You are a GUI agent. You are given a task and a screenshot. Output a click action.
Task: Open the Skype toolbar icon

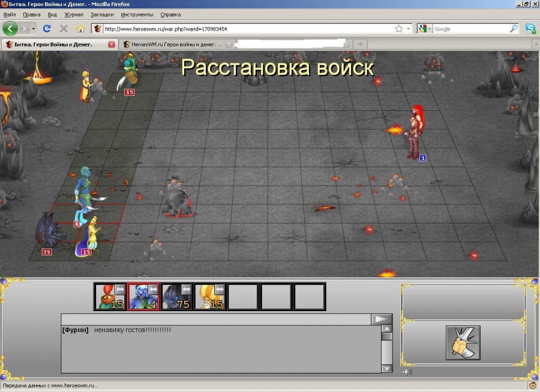(530, 29)
